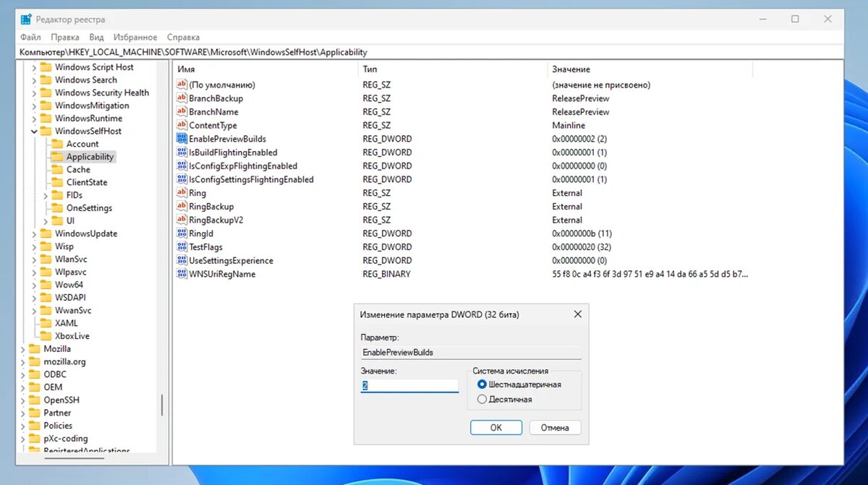
Task: Click the DWORD icon of IsConfigSettingsFlightingEnabled
Action: [x=182, y=179]
